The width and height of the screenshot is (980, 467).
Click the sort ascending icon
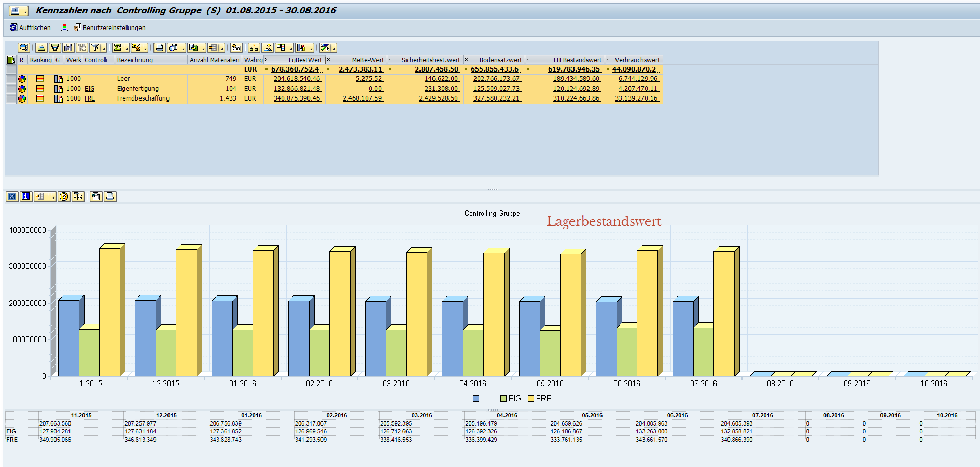[x=41, y=48]
